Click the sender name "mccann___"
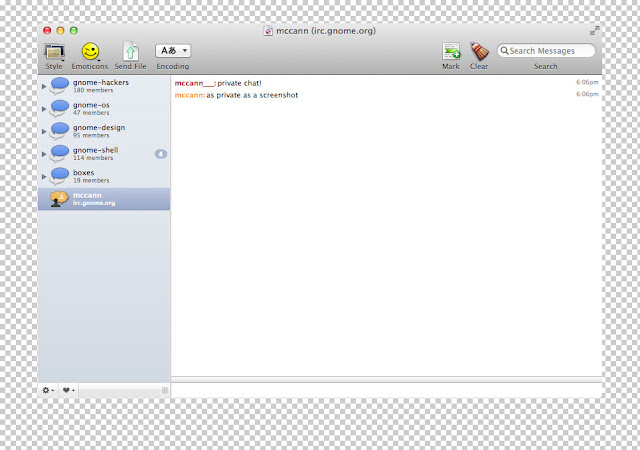This screenshot has height=450, width=640. click(194, 83)
